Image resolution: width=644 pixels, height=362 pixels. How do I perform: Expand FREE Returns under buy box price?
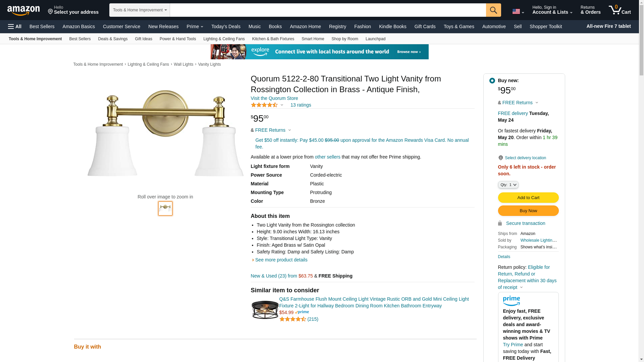(x=520, y=103)
